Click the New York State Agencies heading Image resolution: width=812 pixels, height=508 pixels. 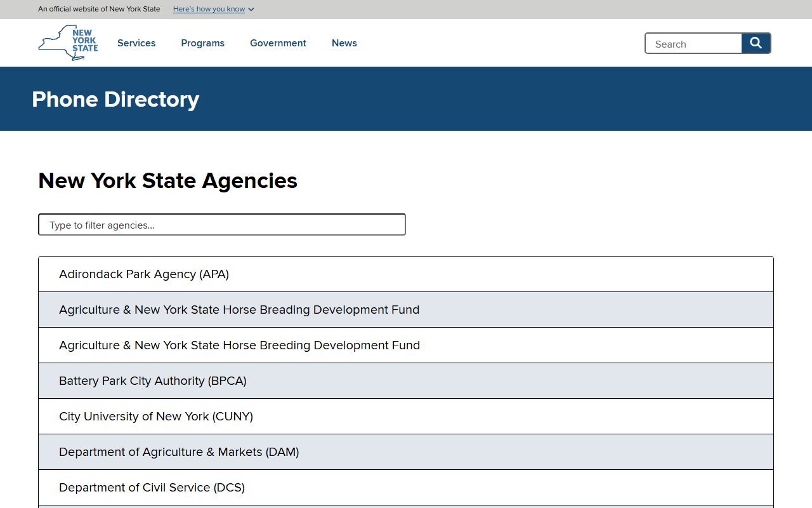(167, 181)
